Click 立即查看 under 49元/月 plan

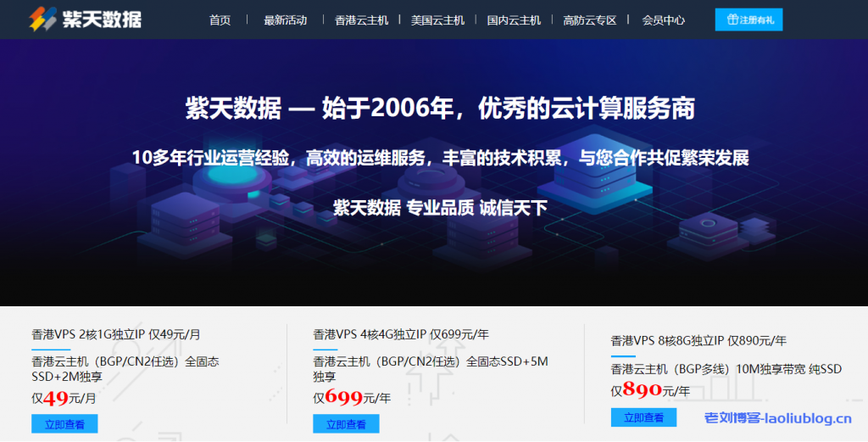coord(64,424)
